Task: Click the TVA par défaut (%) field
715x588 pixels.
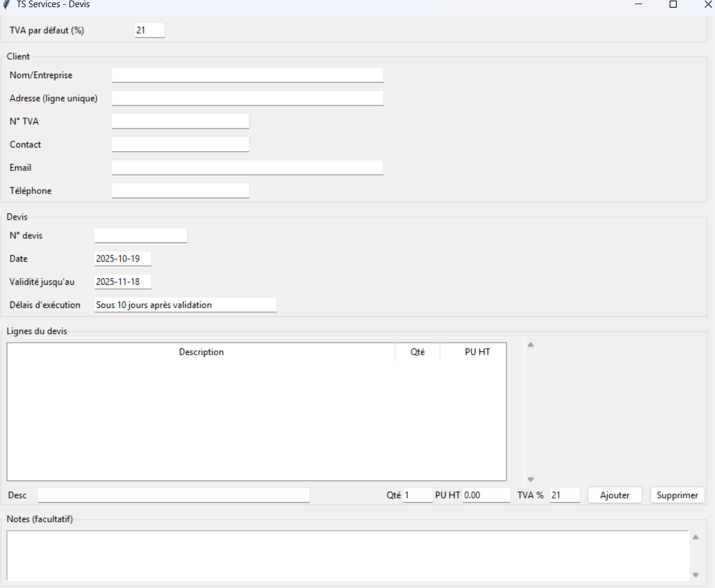Action: (x=149, y=30)
